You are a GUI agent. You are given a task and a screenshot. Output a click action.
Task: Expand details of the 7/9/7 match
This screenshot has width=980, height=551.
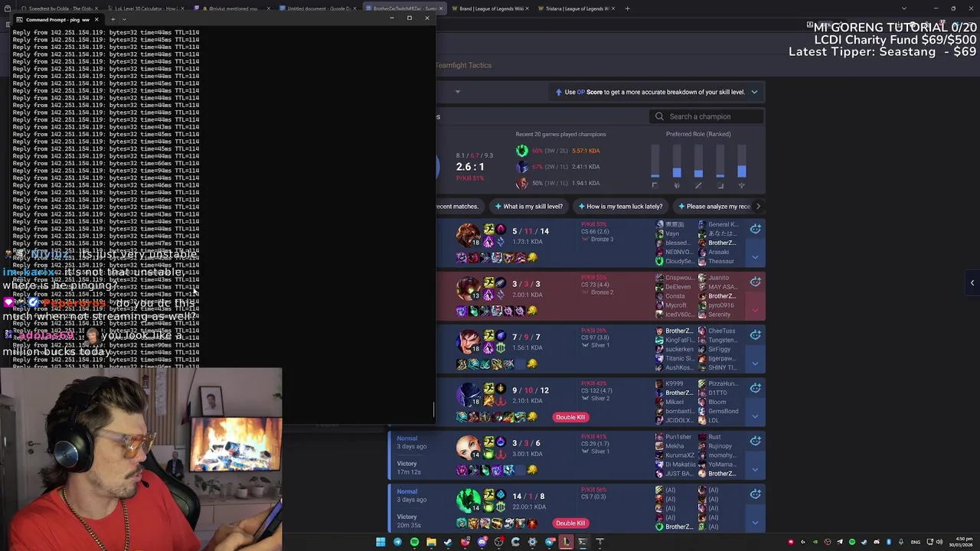click(755, 364)
